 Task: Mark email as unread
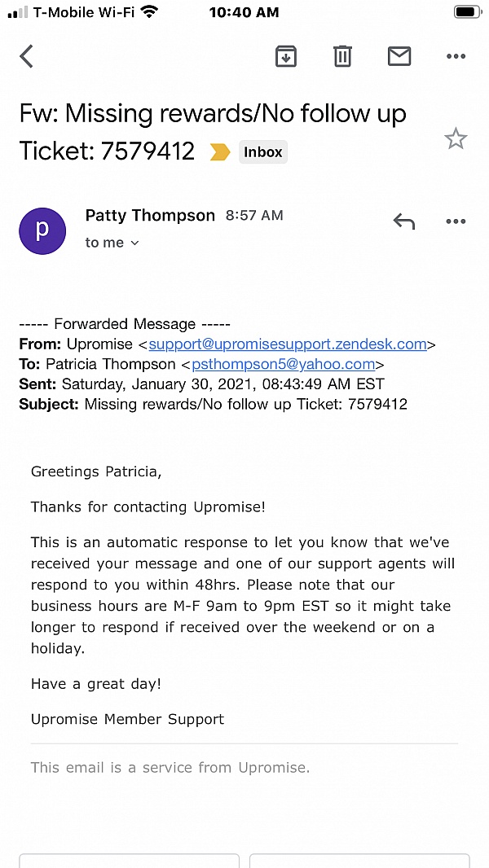coord(399,56)
